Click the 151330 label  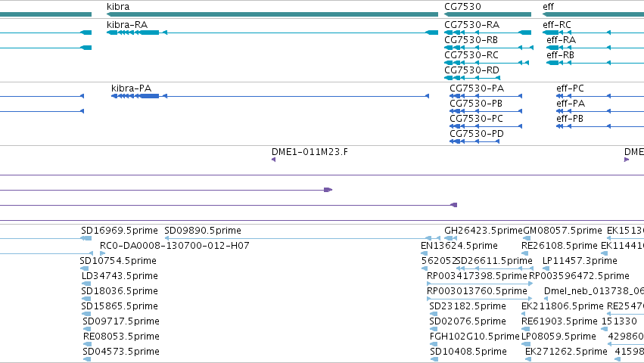619,321
